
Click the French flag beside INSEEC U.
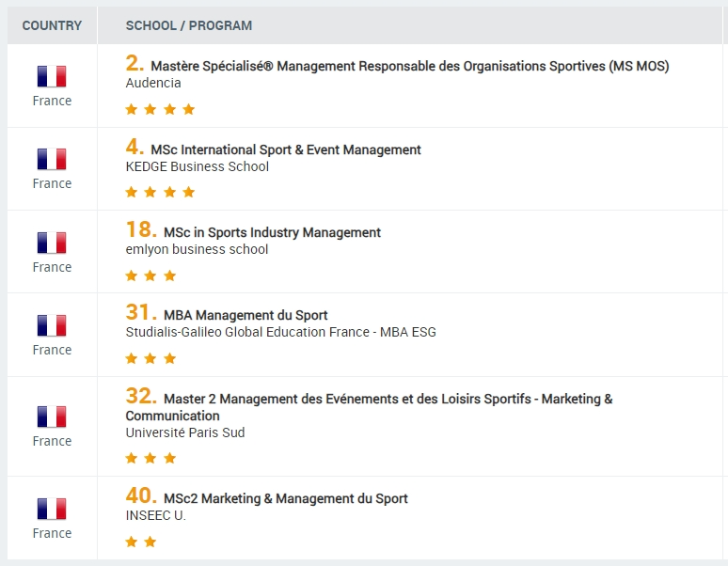[x=52, y=510]
